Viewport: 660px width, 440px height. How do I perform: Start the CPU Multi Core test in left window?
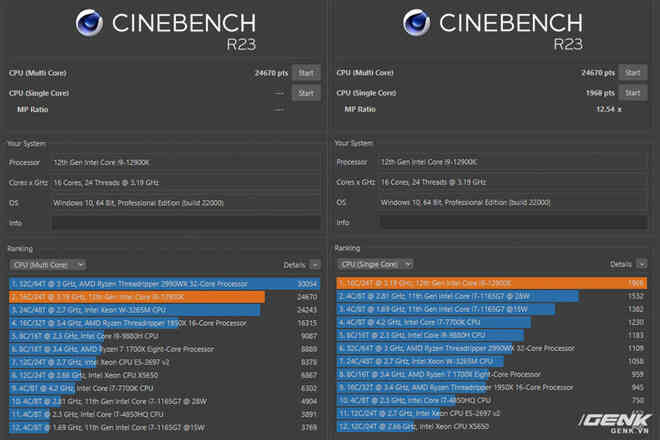306,73
